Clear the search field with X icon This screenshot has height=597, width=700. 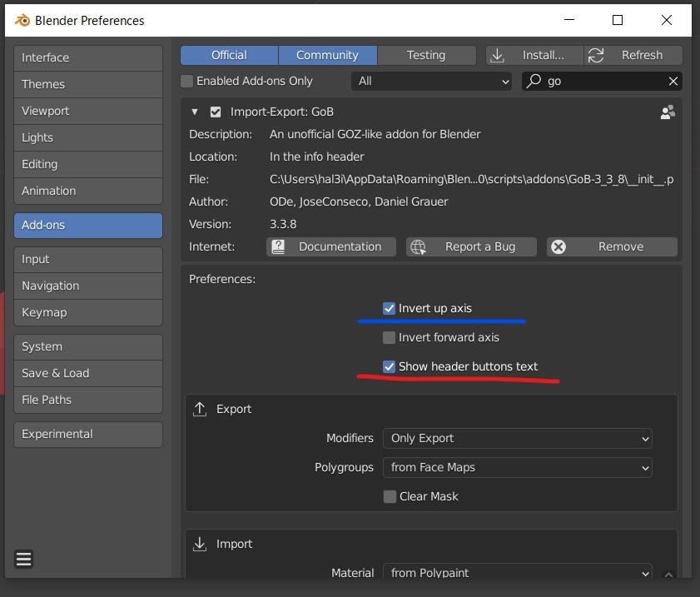click(673, 81)
